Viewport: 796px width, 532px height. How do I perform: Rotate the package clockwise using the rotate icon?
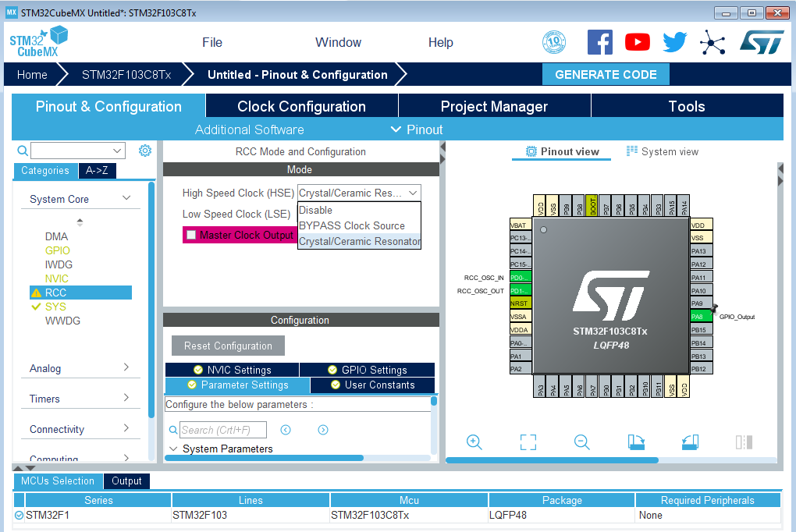636,442
